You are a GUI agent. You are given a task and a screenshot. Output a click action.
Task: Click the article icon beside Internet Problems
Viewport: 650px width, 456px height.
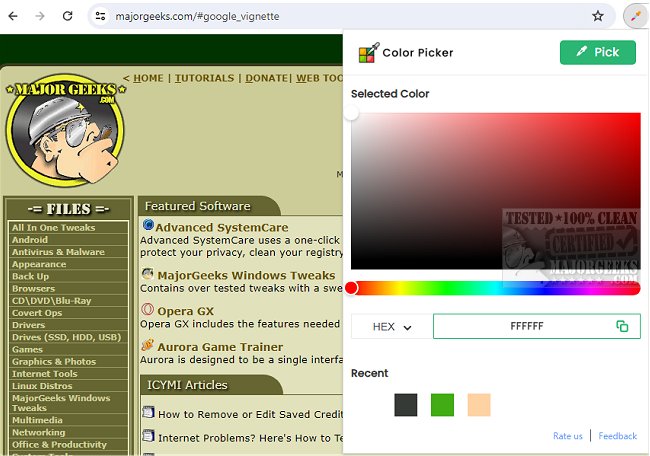click(x=148, y=436)
